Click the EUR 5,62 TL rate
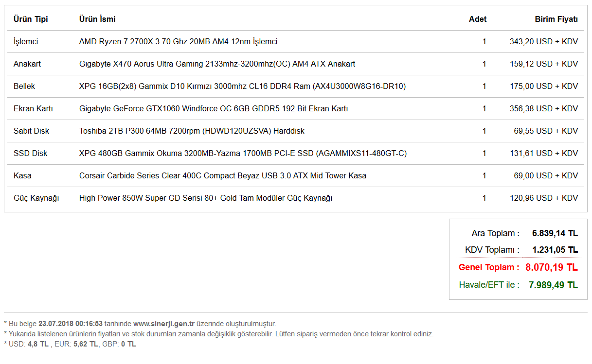Viewport: 592px width, 364px height. point(75,344)
